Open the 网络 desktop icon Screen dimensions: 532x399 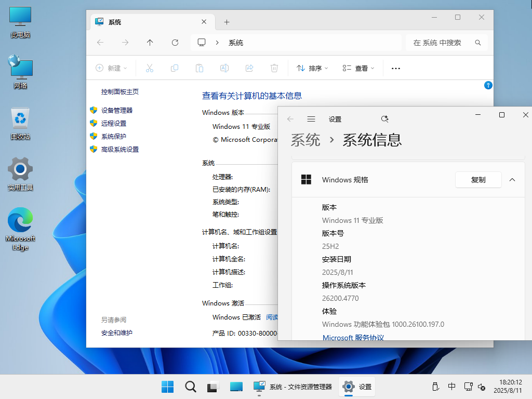[20, 72]
